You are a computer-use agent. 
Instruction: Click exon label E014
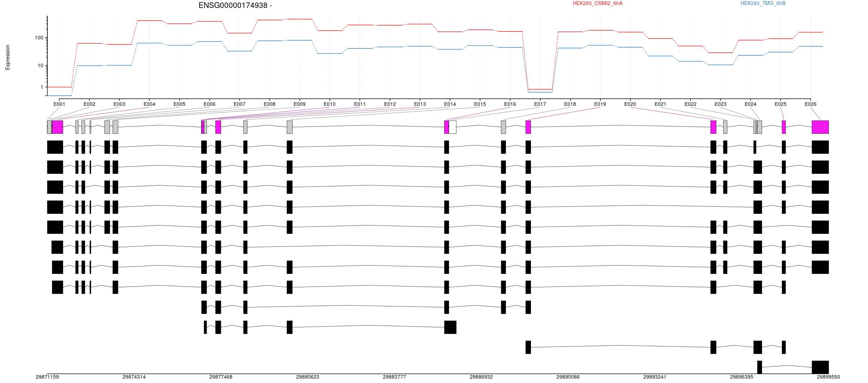(x=450, y=104)
